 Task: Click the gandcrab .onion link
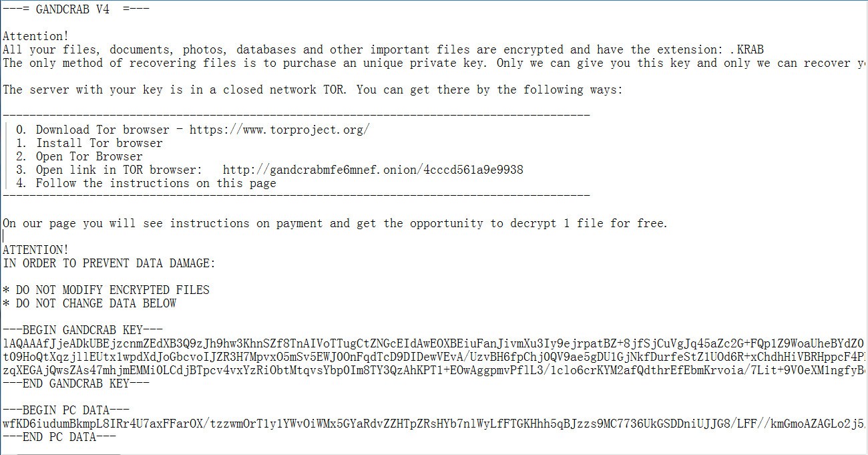point(373,170)
